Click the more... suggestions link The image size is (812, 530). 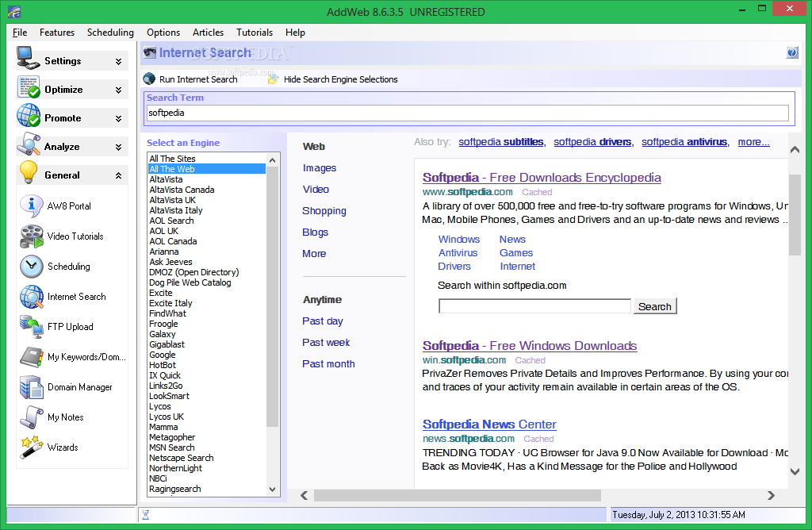pos(753,142)
